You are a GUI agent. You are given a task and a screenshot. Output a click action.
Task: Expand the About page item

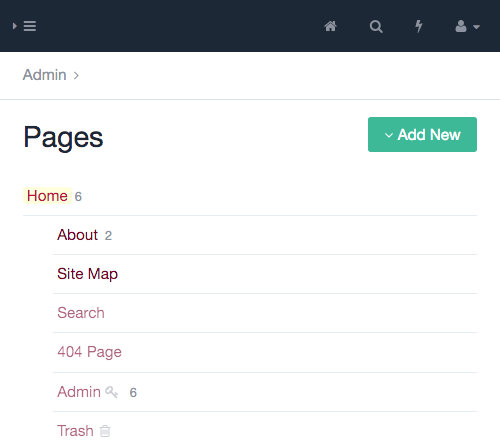[77, 235]
